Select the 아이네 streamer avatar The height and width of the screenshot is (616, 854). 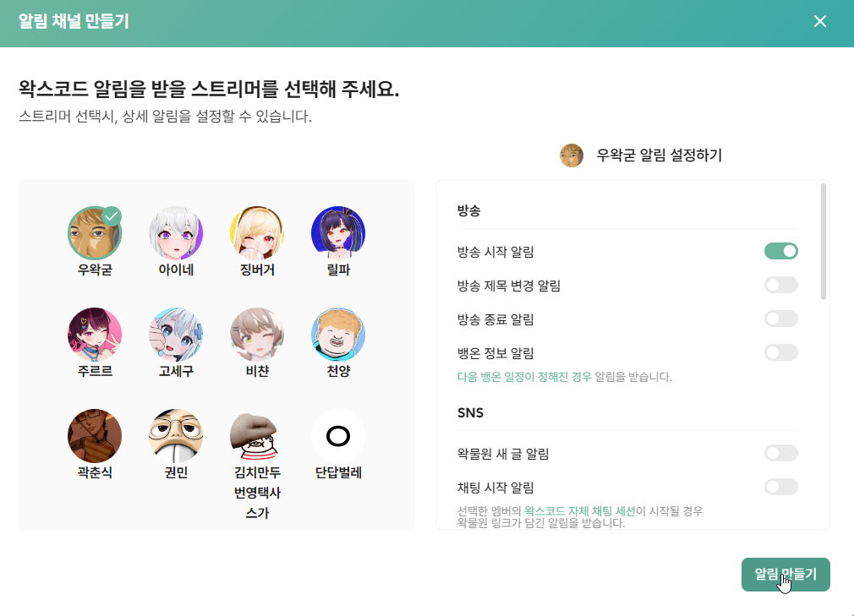point(176,233)
